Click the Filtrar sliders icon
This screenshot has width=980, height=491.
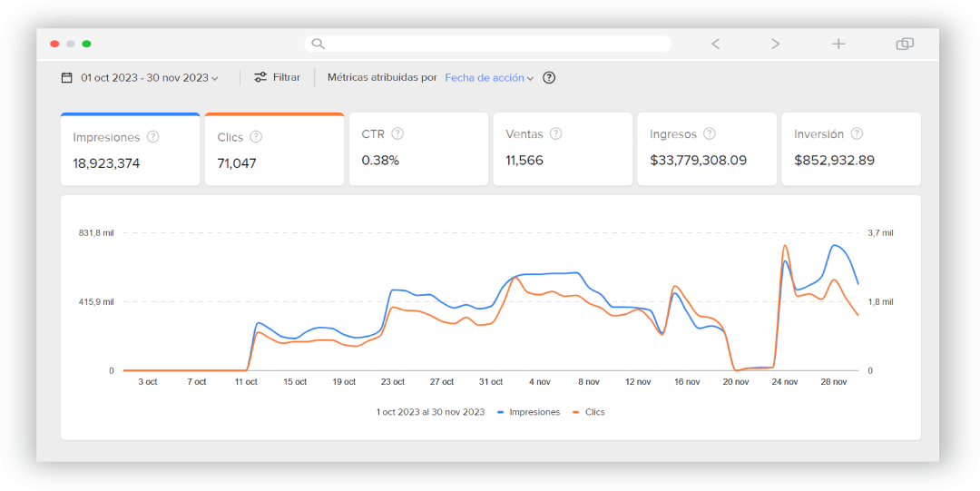point(260,78)
